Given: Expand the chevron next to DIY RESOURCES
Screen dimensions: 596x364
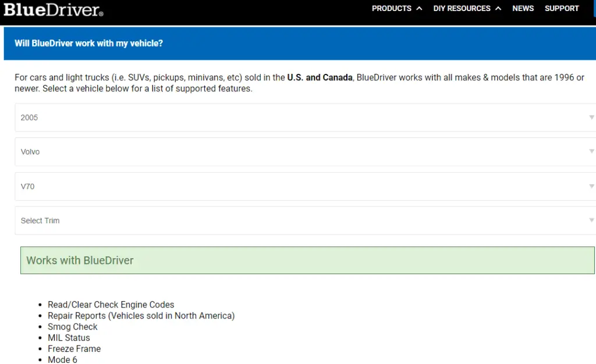Looking at the screenshot, I should pos(498,8).
